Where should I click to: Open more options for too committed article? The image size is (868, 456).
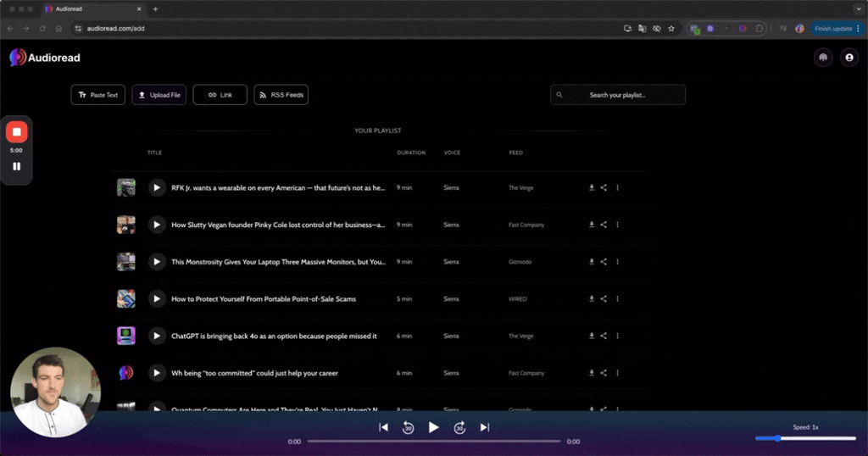[617, 373]
